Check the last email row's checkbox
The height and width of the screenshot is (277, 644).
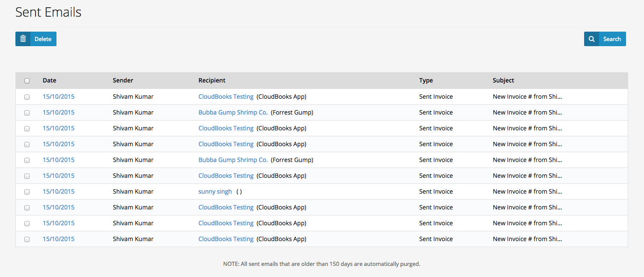pos(27,239)
